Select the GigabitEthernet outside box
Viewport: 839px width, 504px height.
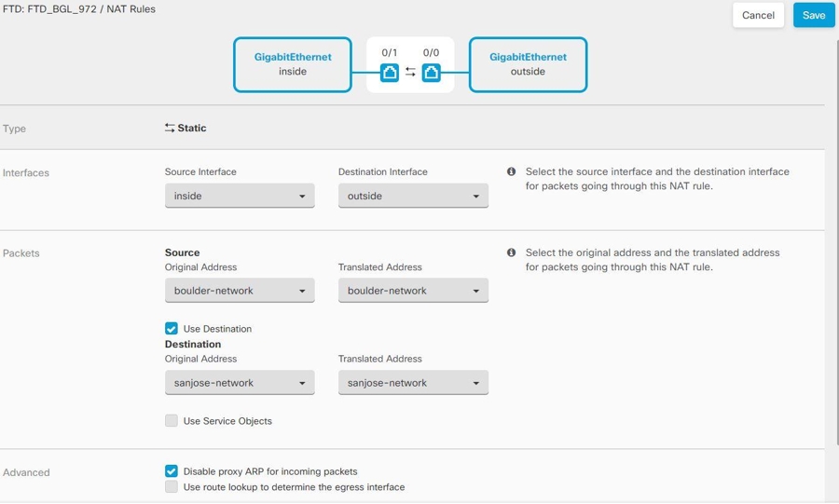coord(528,64)
